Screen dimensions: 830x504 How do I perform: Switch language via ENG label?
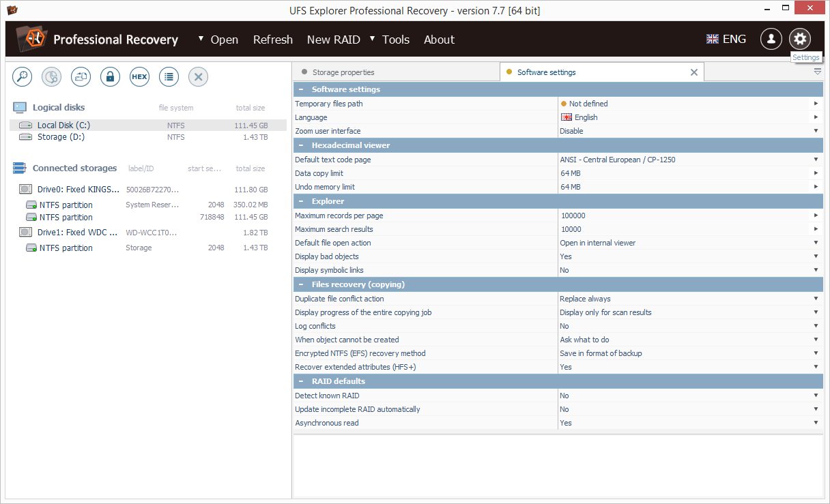coord(734,40)
